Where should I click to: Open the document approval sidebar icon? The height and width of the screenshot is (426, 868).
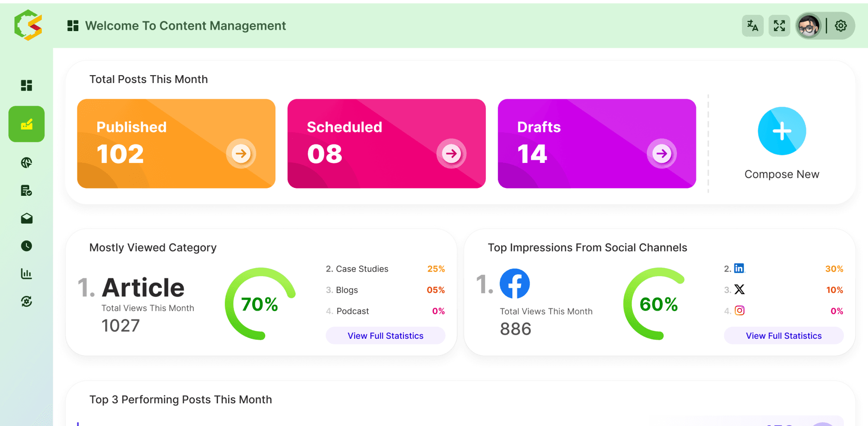point(26,190)
